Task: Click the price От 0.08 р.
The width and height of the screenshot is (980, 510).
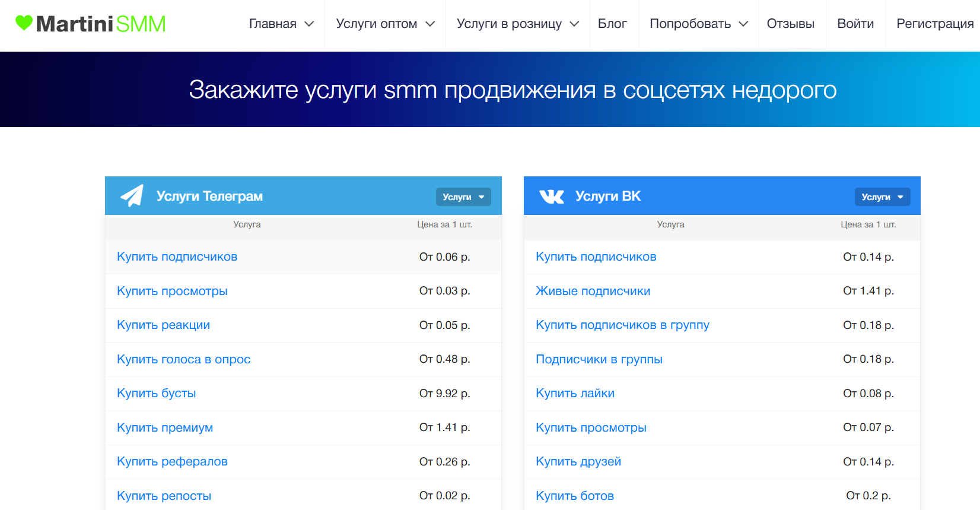Action: [868, 393]
